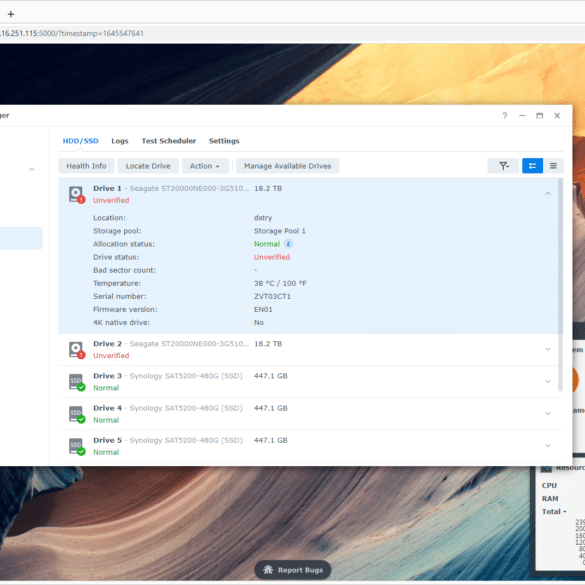Open the Settings tab
The height and width of the screenshot is (585, 585).
tap(224, 141)
